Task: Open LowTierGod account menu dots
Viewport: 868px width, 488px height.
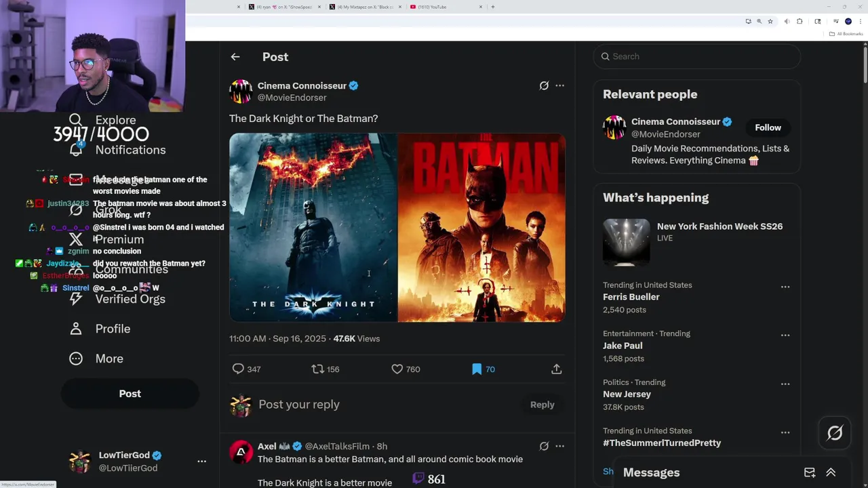Action: [201, 461]
